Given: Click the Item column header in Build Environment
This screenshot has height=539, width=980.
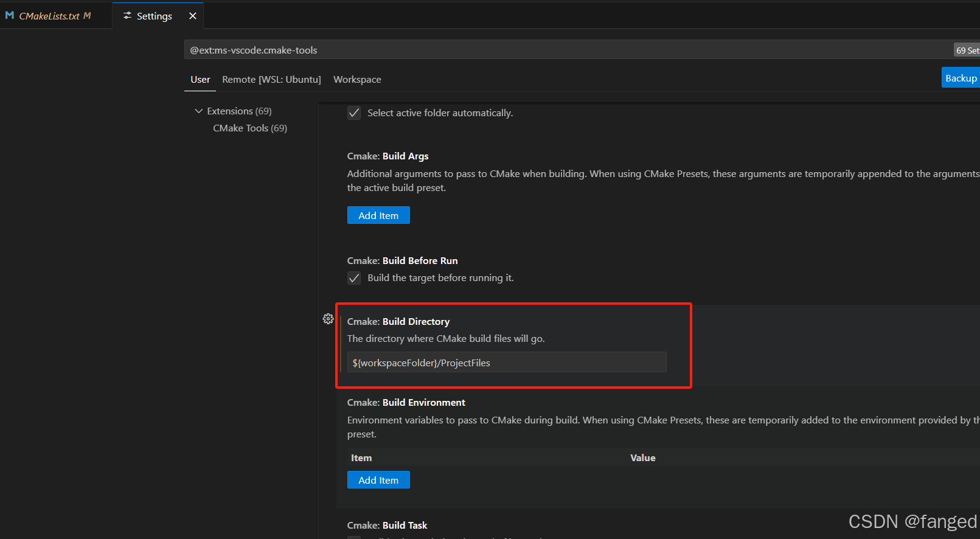Looking at the screenshot, I should [x=361, y=458].
